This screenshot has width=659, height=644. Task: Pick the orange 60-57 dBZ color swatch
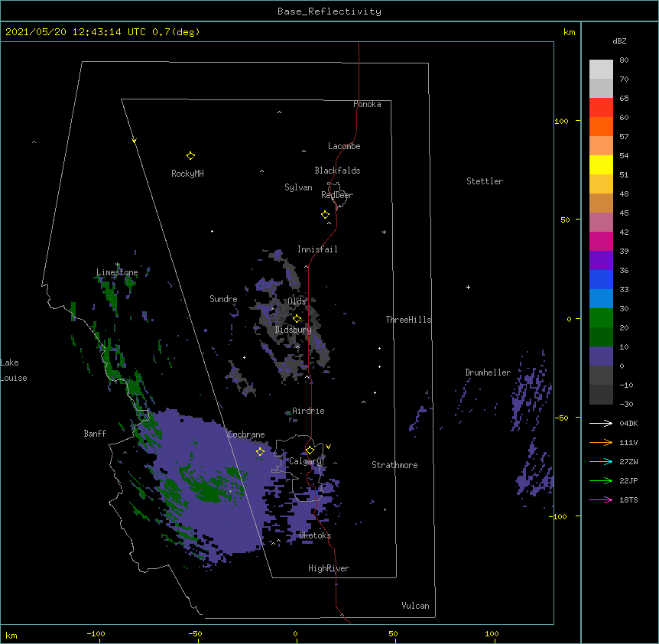(x=601, y=126)
